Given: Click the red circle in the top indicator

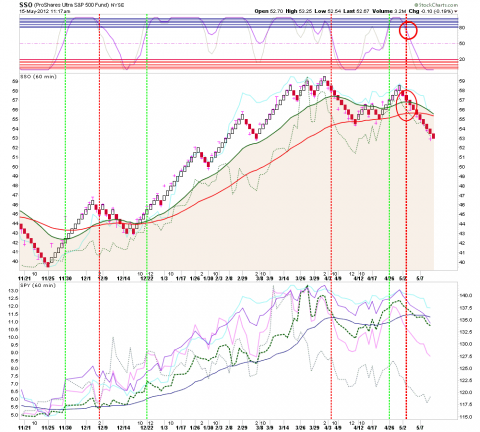Looking at the screenshot, I should click(408, 30).
